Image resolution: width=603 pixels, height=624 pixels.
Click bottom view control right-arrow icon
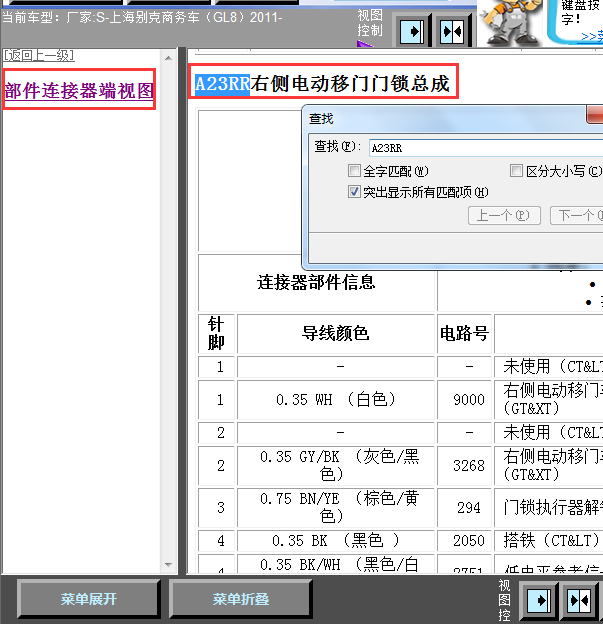(x=539, y=600)
